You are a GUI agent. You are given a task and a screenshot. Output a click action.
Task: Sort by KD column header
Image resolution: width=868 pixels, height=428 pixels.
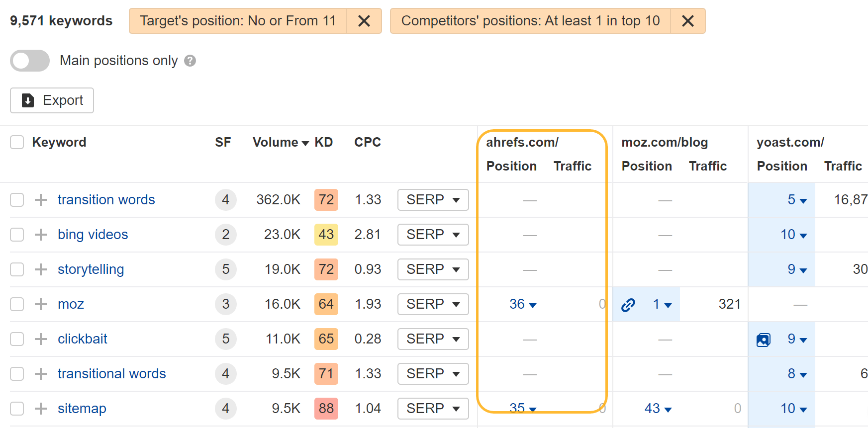[323, 142]
